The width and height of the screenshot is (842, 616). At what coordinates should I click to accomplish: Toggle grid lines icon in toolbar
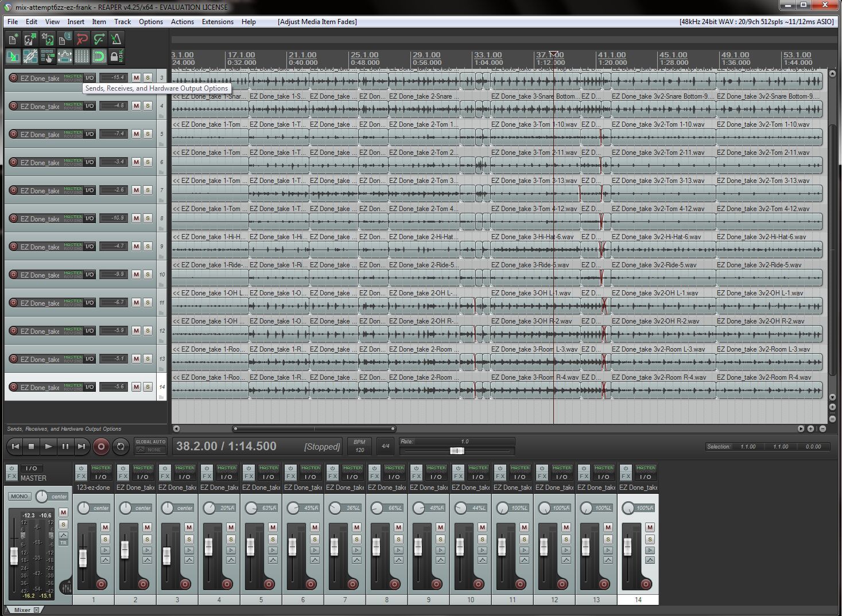[82, 56]
